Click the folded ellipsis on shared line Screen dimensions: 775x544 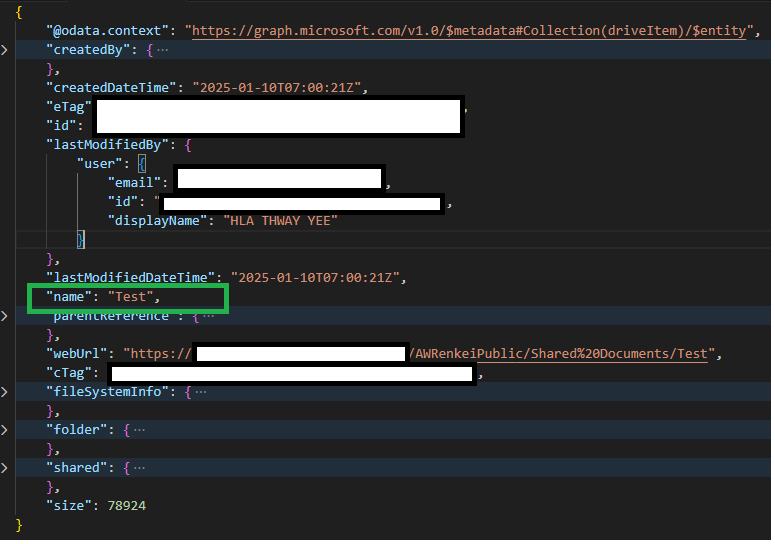pos(139,468)
